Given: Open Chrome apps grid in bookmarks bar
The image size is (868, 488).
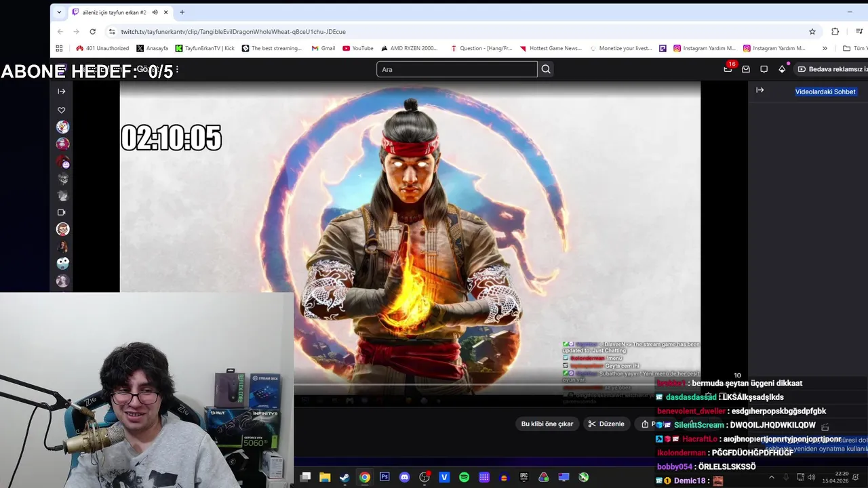Looking at the screenshot, I should pyautogui.click(x=59, y=48).
